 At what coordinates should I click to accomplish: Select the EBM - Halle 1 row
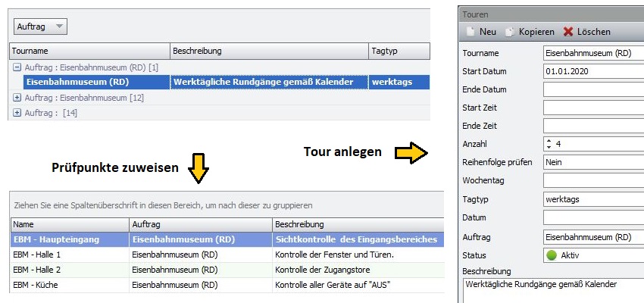coord(227,255)
